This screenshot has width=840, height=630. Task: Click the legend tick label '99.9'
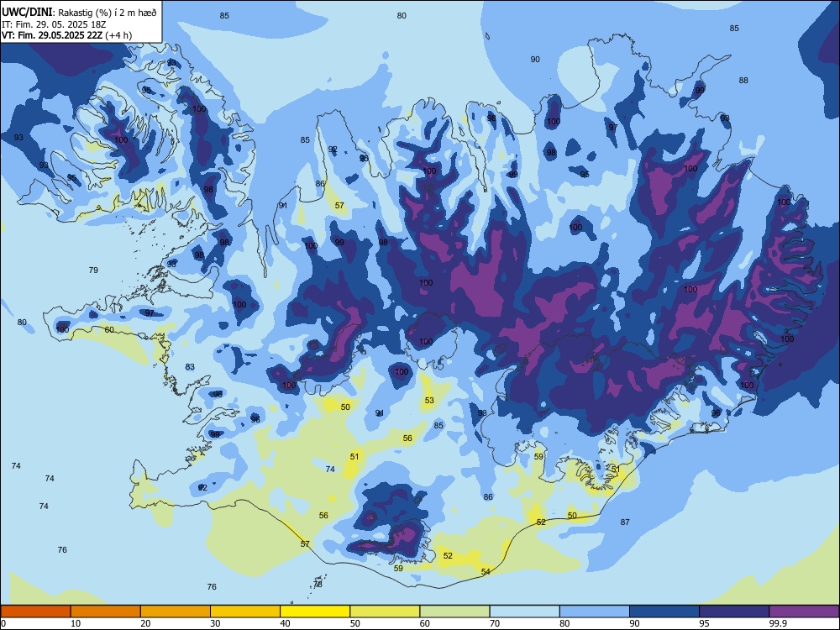pos(777,623)
